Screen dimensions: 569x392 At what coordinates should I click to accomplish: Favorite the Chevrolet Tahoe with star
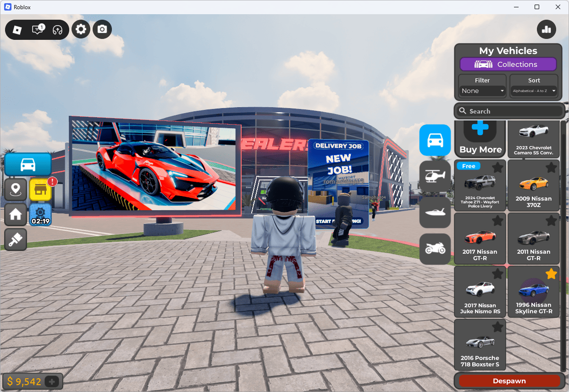497,168
